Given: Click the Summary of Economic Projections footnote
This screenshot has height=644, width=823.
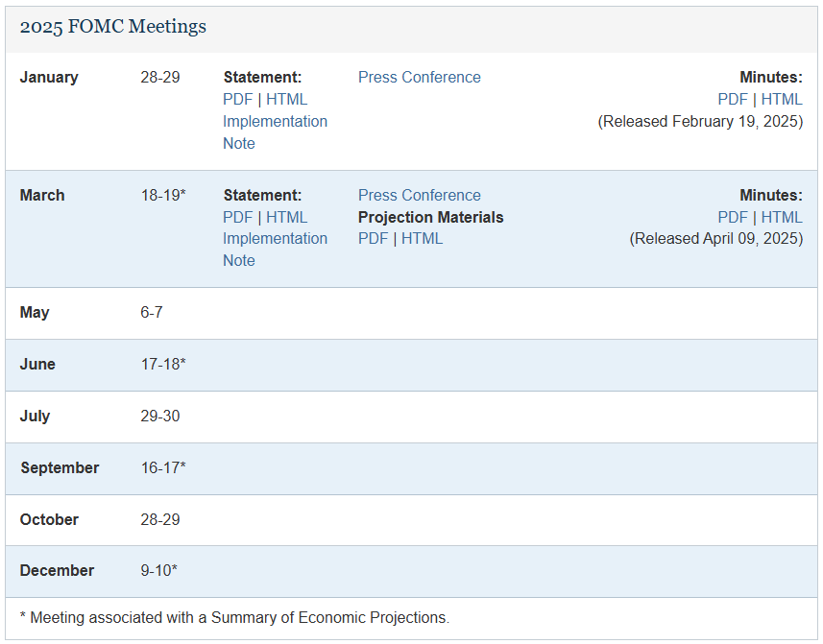Looking at the screenshot, I should 234,618.
